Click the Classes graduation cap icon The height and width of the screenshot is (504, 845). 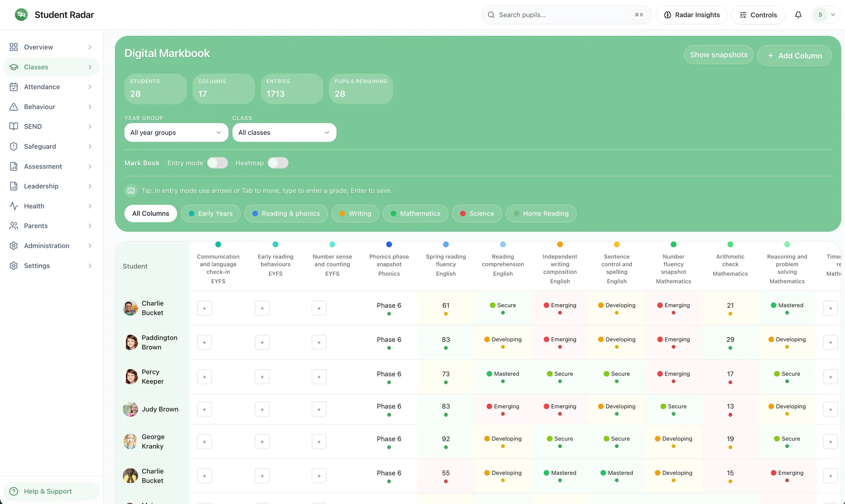[x=14, y=67]
